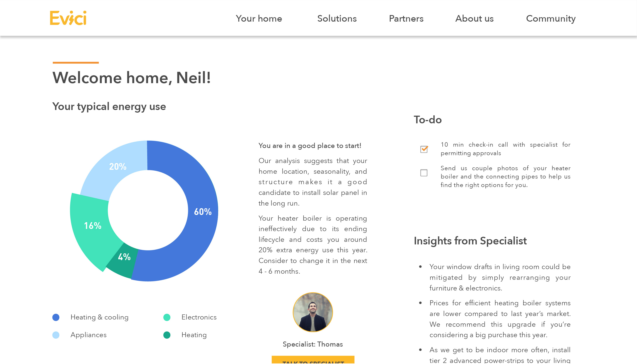Visit the Community page
637x364 pixels.
(x=551, y=19)
